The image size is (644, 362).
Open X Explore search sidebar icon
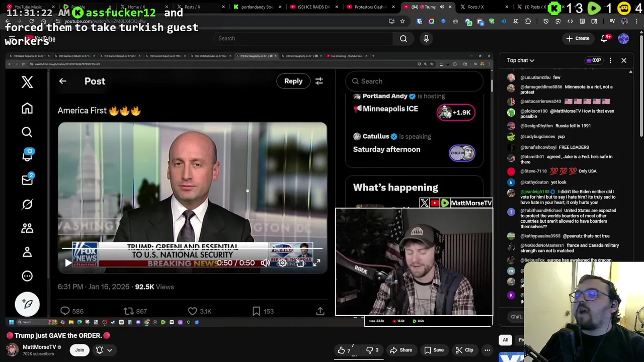point(27,132)
